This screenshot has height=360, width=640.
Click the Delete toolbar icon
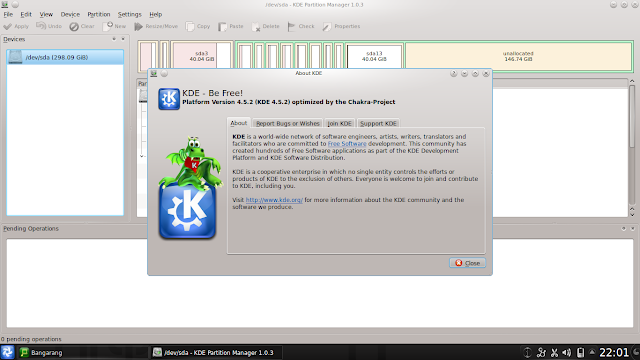pos(256,27)
